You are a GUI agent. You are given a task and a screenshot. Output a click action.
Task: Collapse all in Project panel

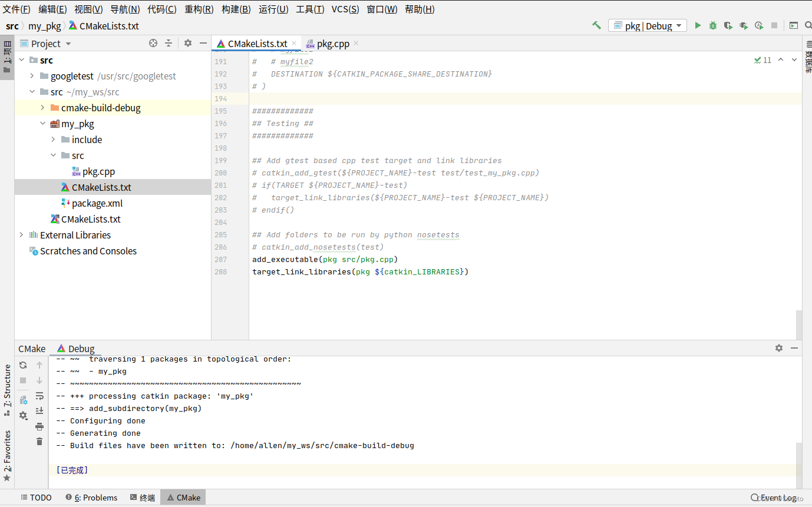pyautogui.click(x=169, y=43)
